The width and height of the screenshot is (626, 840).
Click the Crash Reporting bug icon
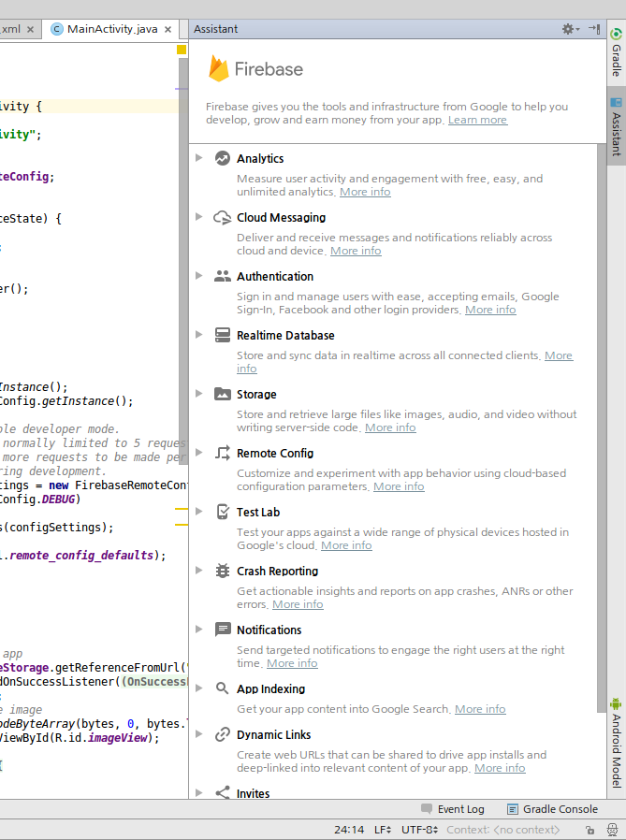(x=223, y=571)
